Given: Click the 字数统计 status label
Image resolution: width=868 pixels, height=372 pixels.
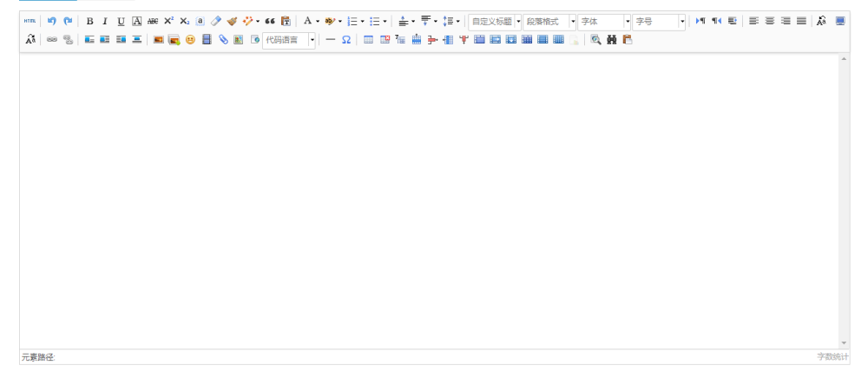Looking at the screenshot, I should (x=832, y=356).
